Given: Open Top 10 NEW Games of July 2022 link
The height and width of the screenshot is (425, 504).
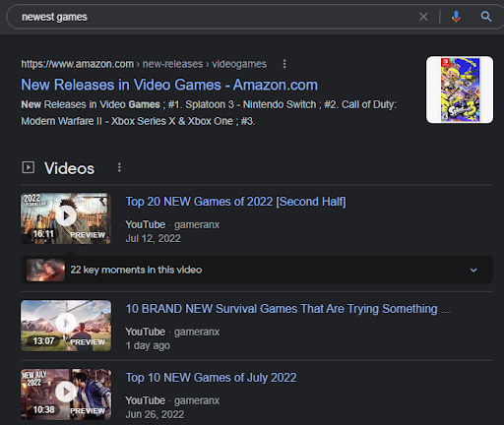Looking at the screenshot, I should pos(211,378).
